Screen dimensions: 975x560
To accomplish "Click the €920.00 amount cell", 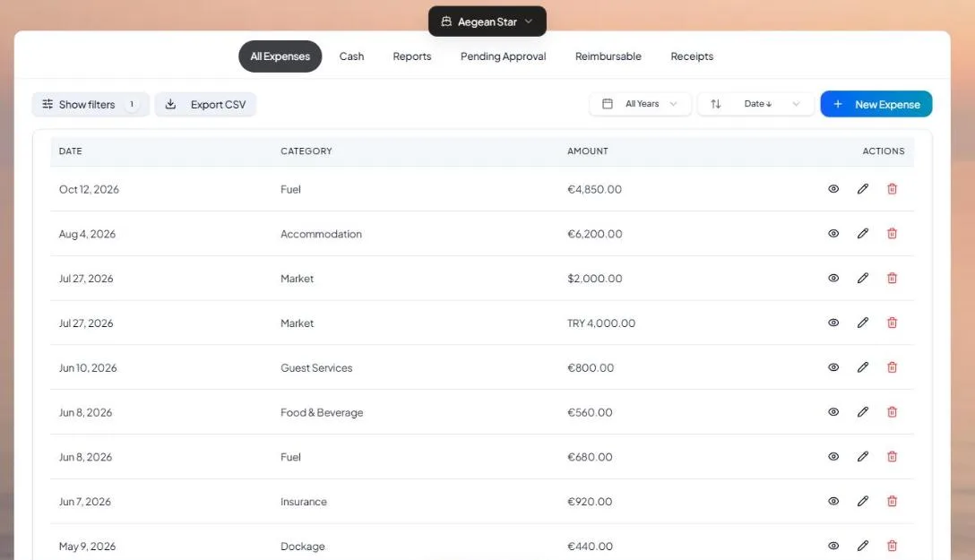I will coord(590,502).
